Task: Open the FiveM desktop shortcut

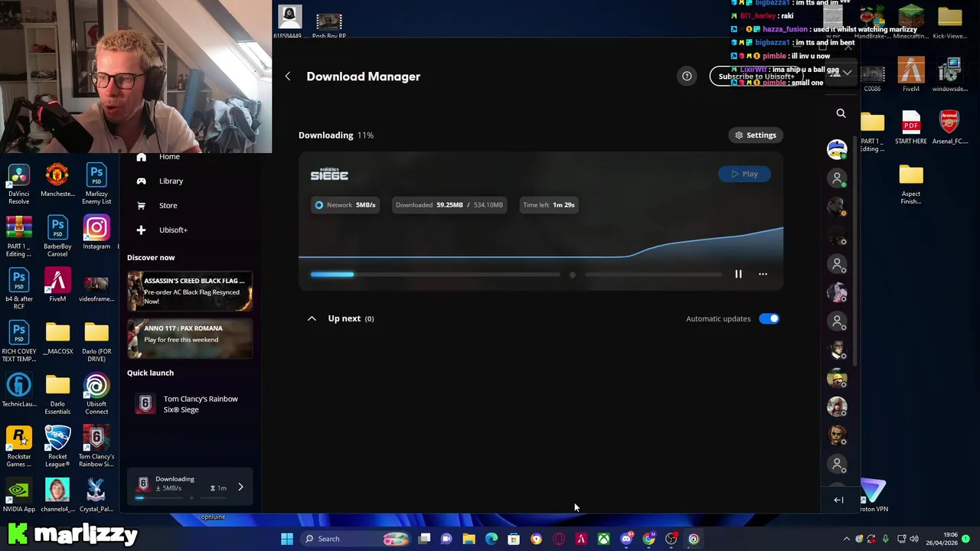Action: pos(57,285)
